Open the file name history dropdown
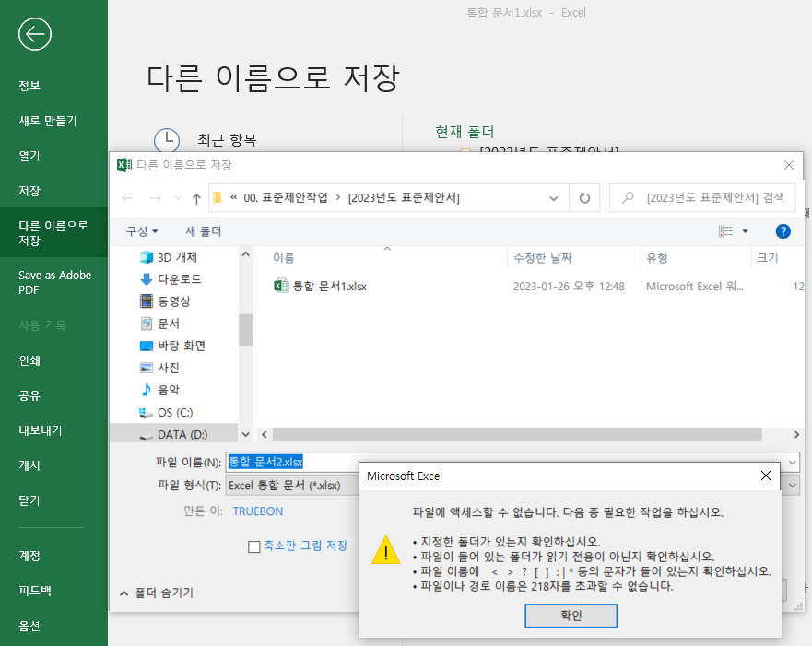Screen dimensions: 812x646 click(793, 462)
